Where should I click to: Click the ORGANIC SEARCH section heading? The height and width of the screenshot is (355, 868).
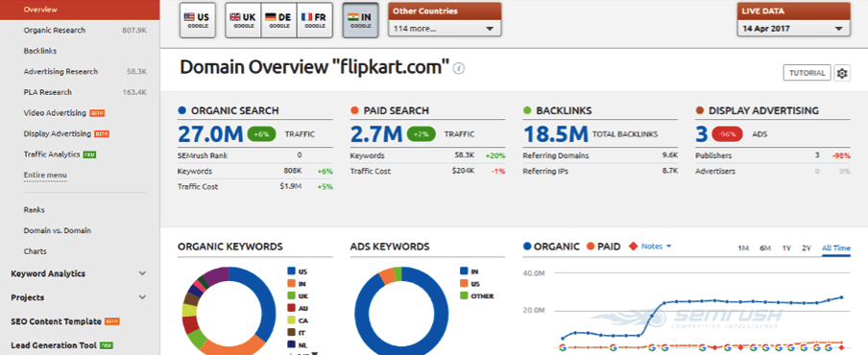tap(234, 110)
